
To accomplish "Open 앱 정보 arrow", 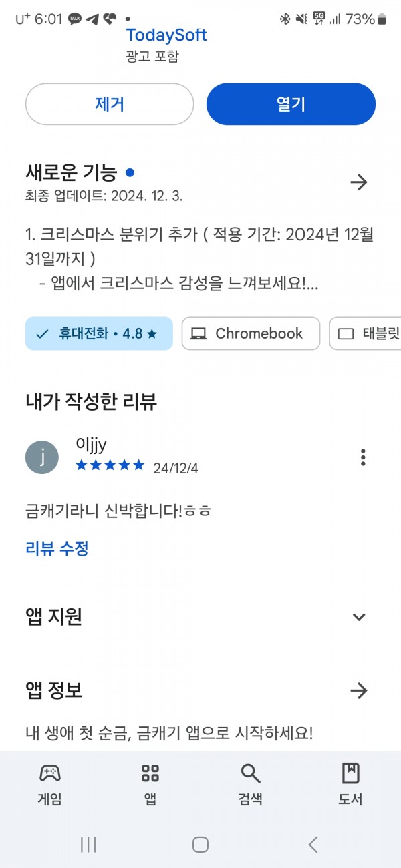I will click(x=359, y=690).
